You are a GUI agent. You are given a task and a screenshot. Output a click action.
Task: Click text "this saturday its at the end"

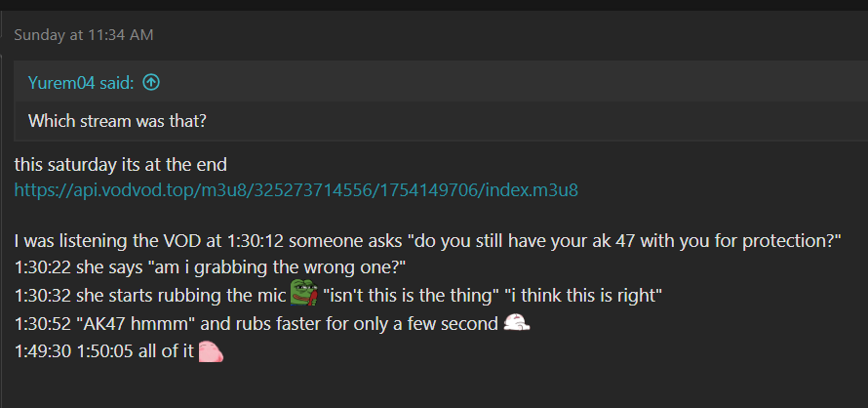(x=121, y=164)
